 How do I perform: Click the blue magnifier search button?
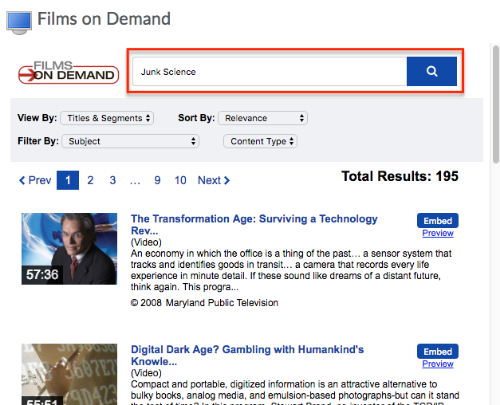tap(431, 71)
